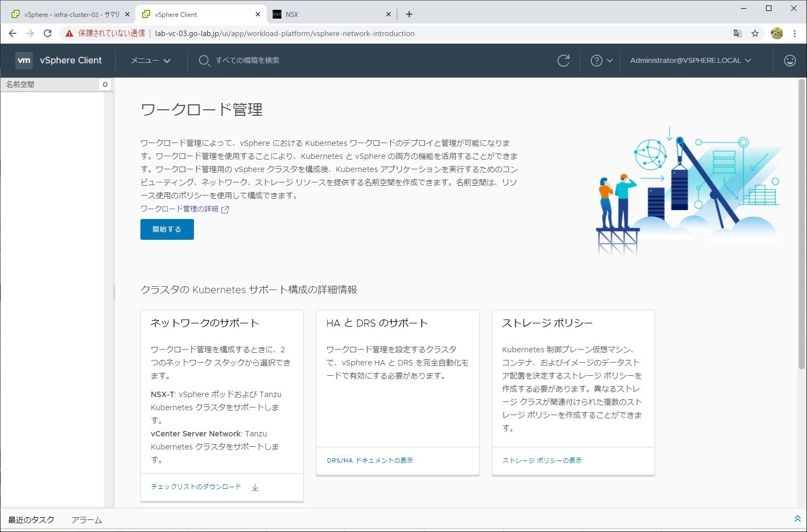Click the checklist download arrow icon
This screenshot has height=532, width=807.
point(255,487)
